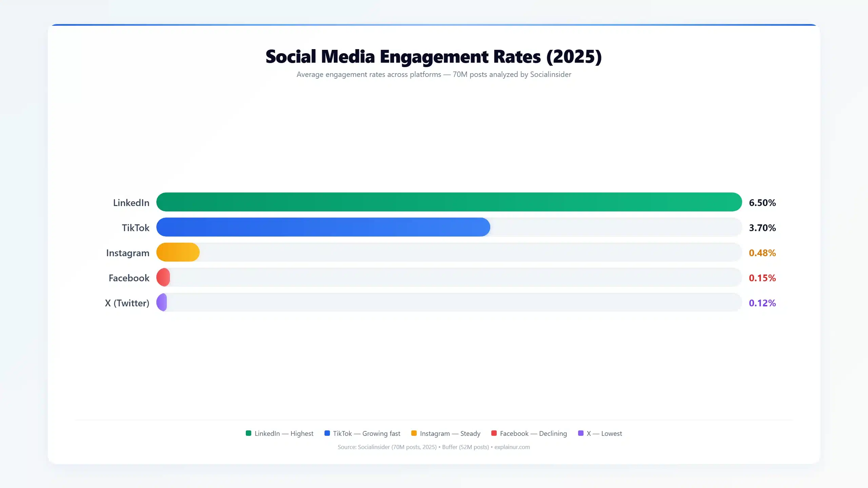Click the green LinkedIn legend swatch

tap(249, 433)
